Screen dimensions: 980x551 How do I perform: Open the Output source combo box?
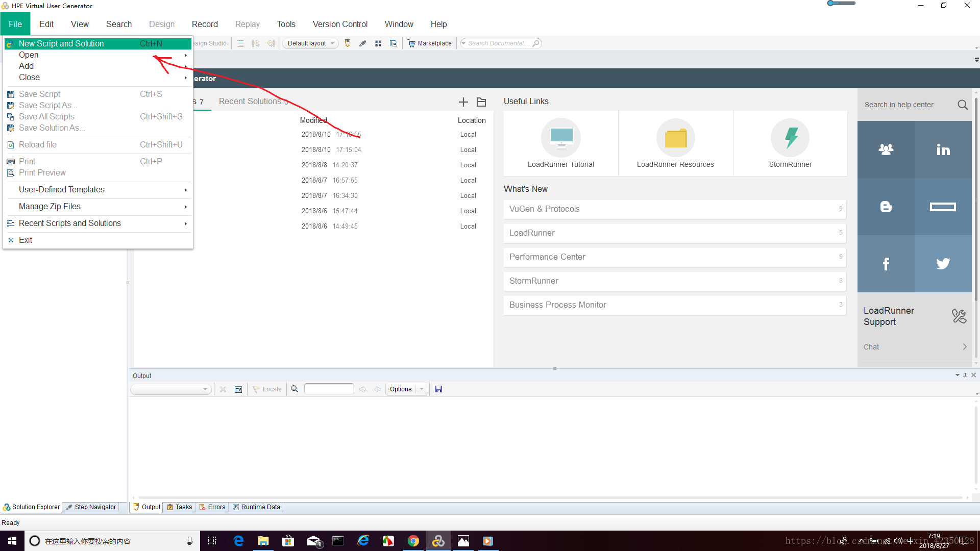(170, 389)
